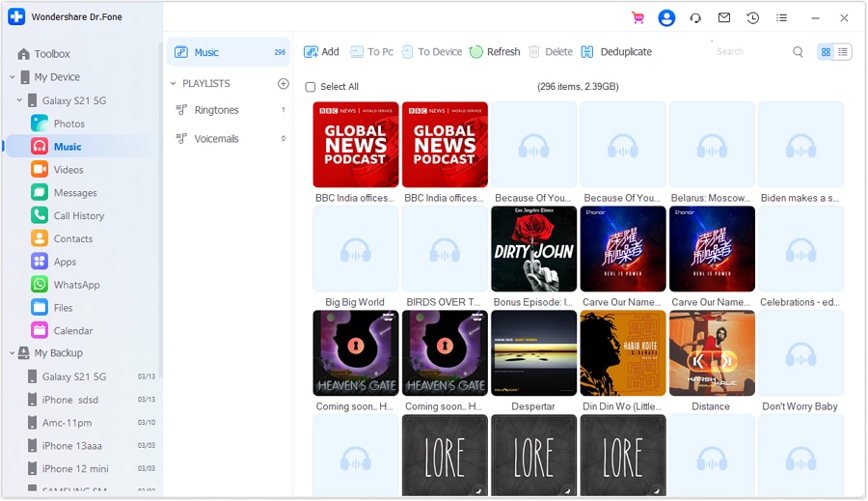Open Calendar in sidebar

pyautogui.click(x=62, y=331)
